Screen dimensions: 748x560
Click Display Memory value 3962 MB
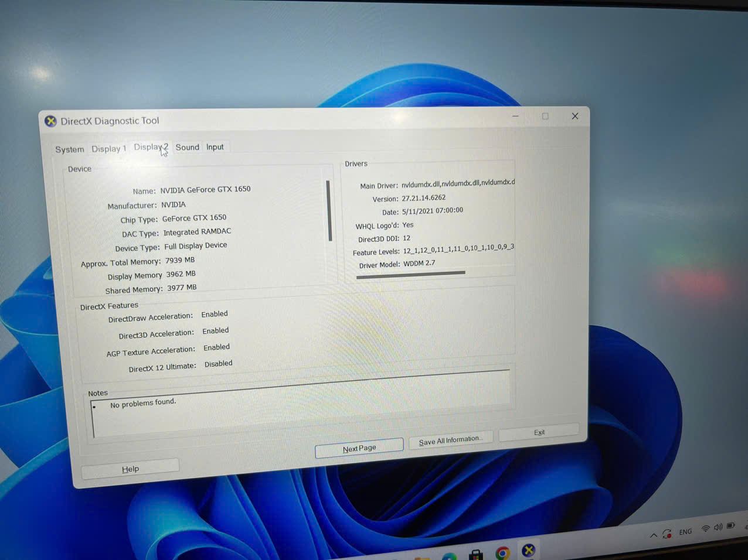pyautogui.click(x=181, y=274)
